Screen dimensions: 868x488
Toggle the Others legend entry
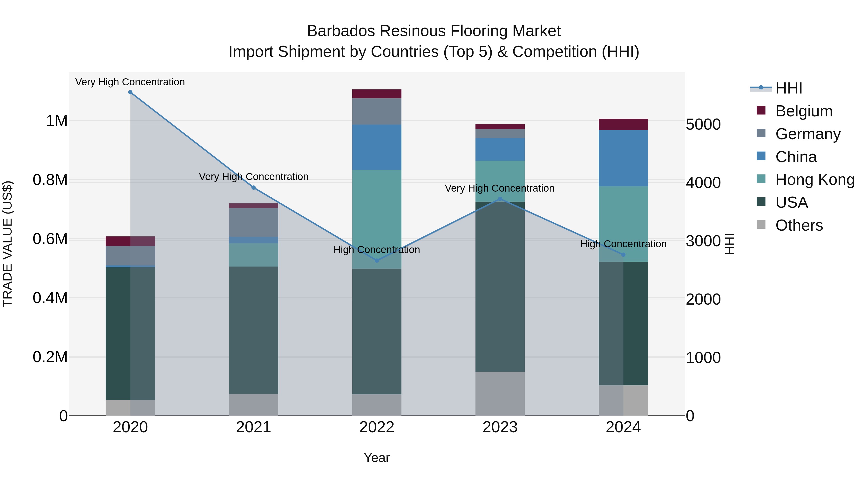click(x=789, y=225)
